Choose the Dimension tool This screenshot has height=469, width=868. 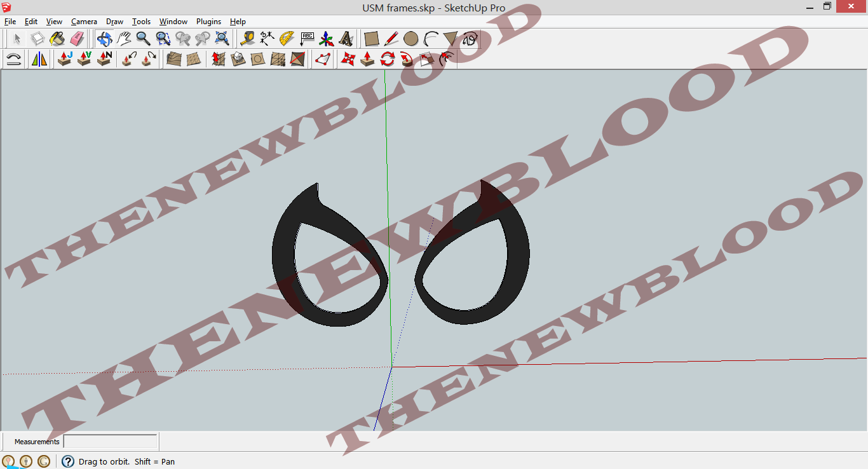268,39
